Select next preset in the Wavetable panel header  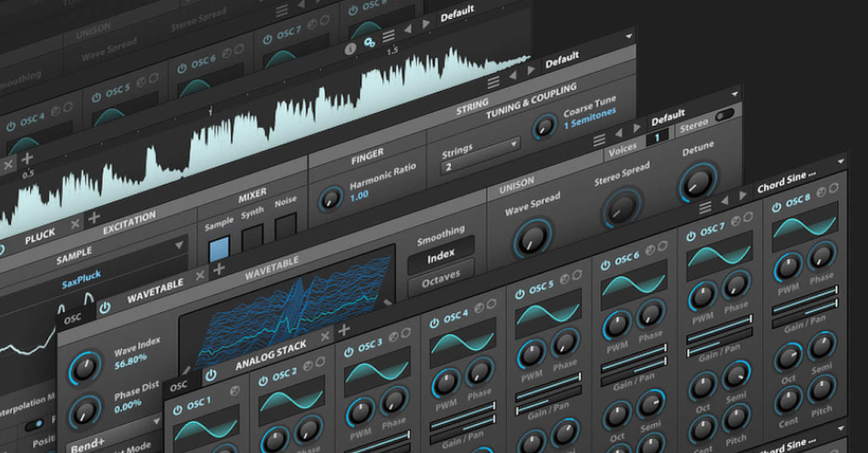tap(637, 128)
